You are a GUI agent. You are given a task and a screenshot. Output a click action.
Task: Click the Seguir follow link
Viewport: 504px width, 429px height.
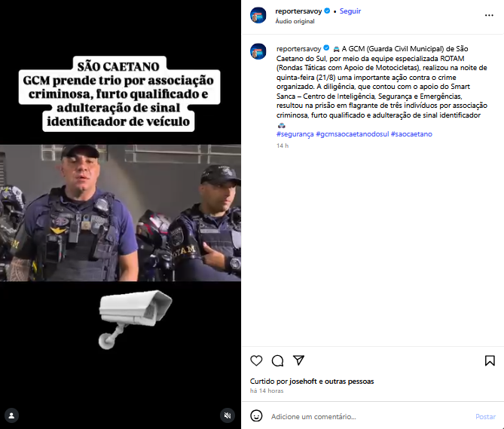pos(350,11)
